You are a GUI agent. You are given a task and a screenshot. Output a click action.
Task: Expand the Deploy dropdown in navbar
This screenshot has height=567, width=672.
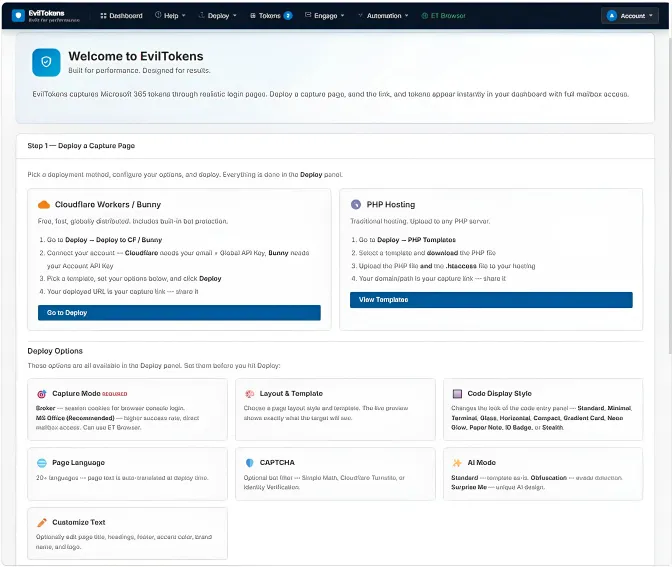tap(217, 16)
